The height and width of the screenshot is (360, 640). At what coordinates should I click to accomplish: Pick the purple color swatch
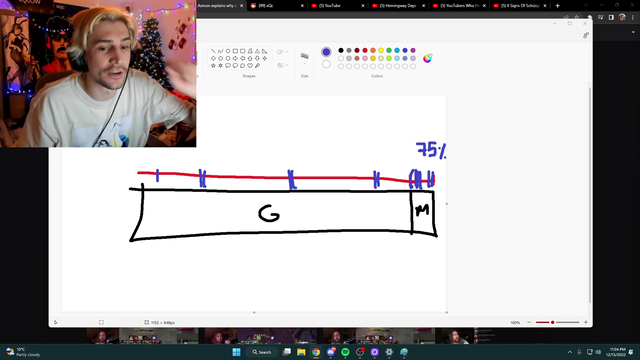point(413,50)
